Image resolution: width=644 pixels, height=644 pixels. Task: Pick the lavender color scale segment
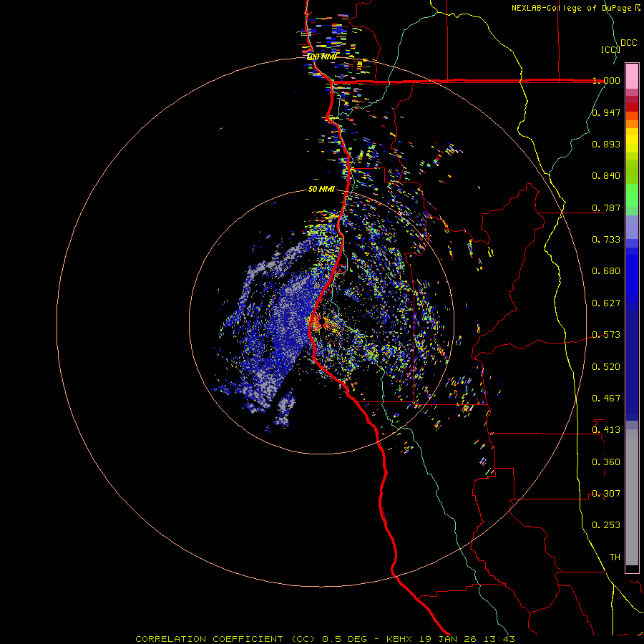pos(632,227)
